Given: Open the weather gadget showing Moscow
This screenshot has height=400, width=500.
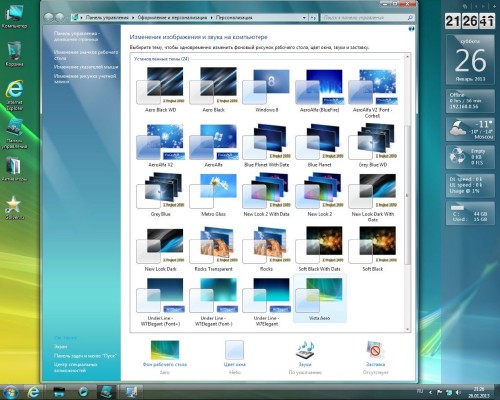Looking at the screenshot, I should coord(470,129).
